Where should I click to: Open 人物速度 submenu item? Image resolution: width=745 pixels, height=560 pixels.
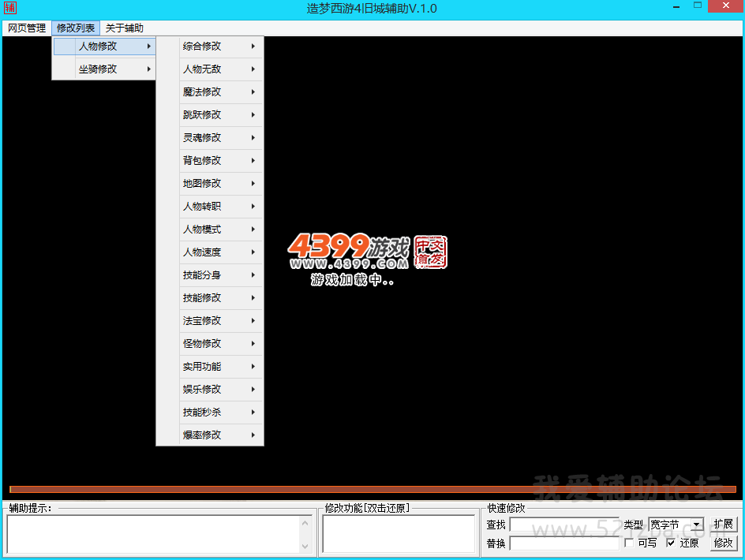click(x=210, y=252)
